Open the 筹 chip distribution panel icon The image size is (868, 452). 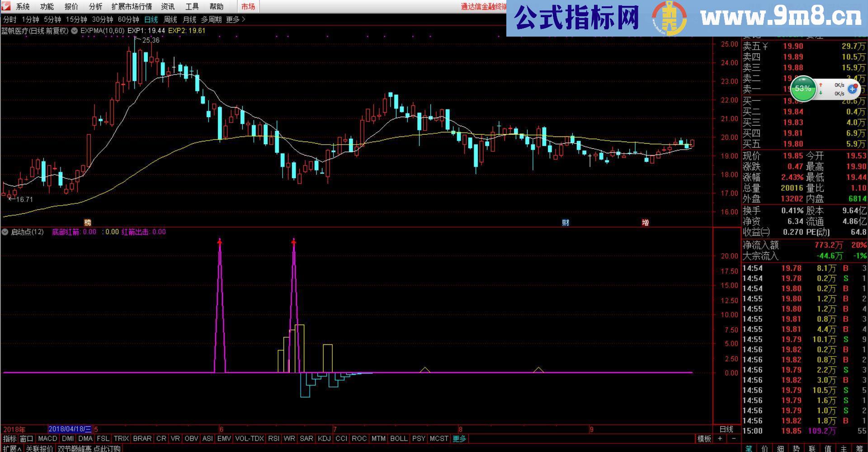(860, 448)
